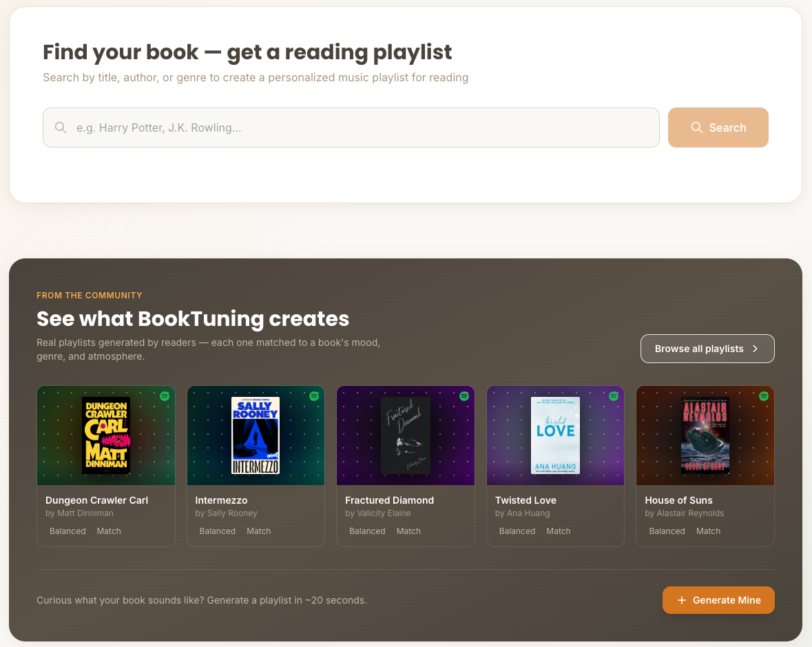Click the Spotify icon on the Twisted Love card
Image resolution: width=812 pixels, height=647 pixels.
[x=612, y=396]
